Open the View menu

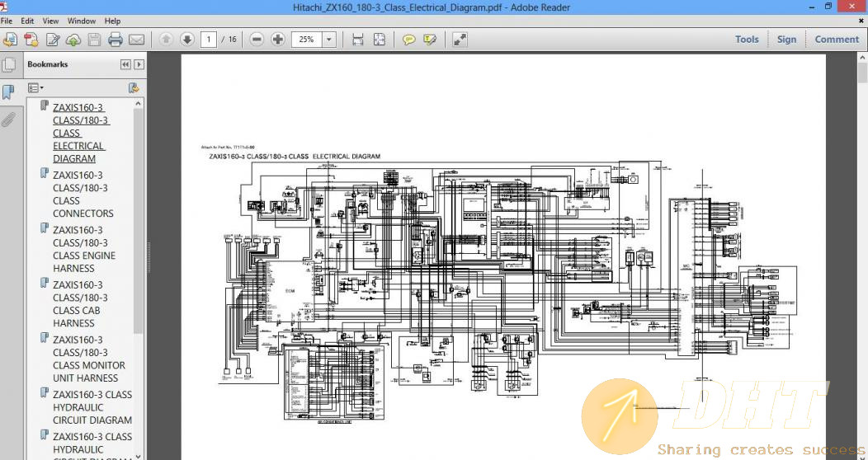(x=50, y=21)
